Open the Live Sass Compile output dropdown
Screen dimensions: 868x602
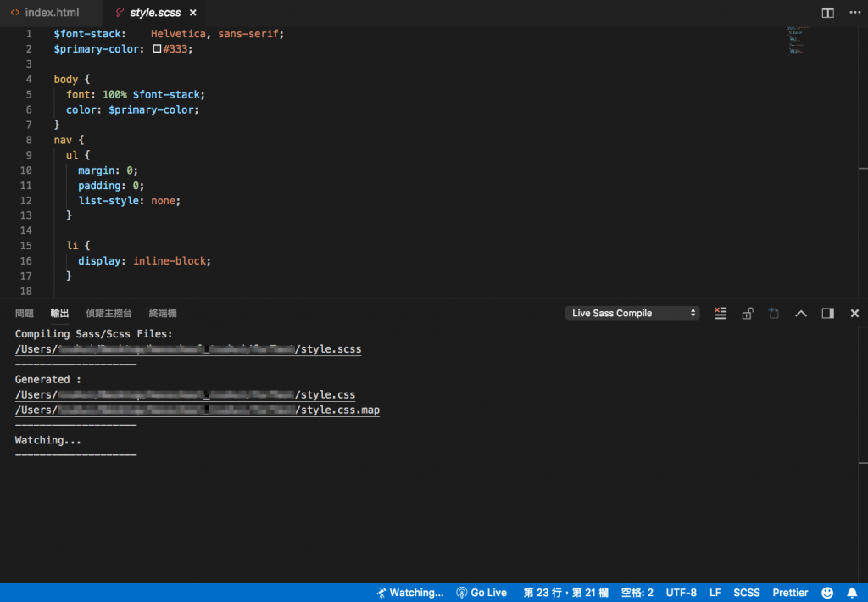[632, 313]
